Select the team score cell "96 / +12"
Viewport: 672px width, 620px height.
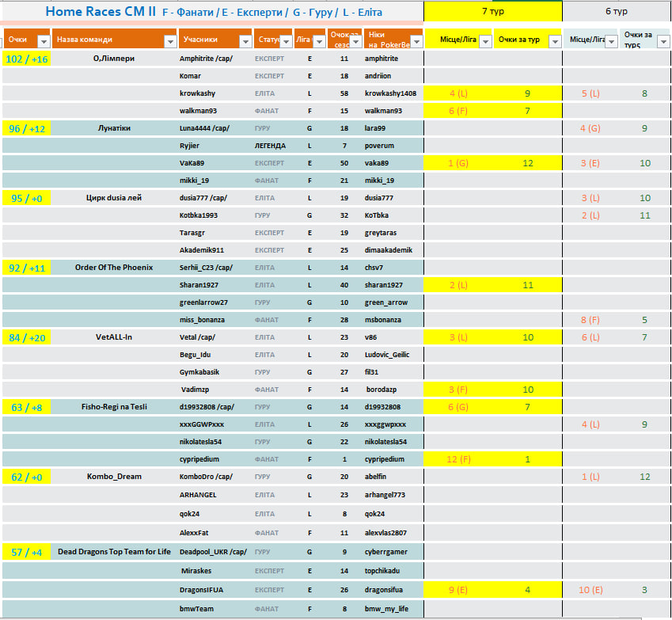pyautogui.click(x=27, y=128)
